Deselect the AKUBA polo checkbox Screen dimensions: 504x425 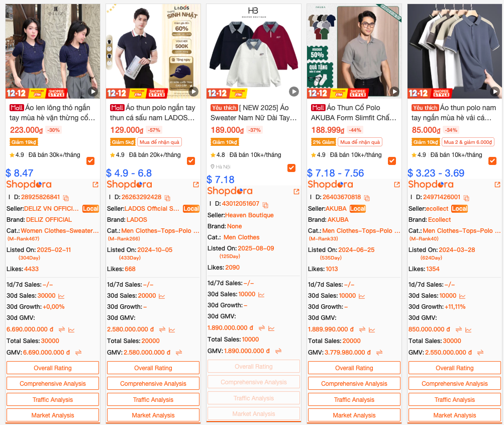tap(392, 161)
